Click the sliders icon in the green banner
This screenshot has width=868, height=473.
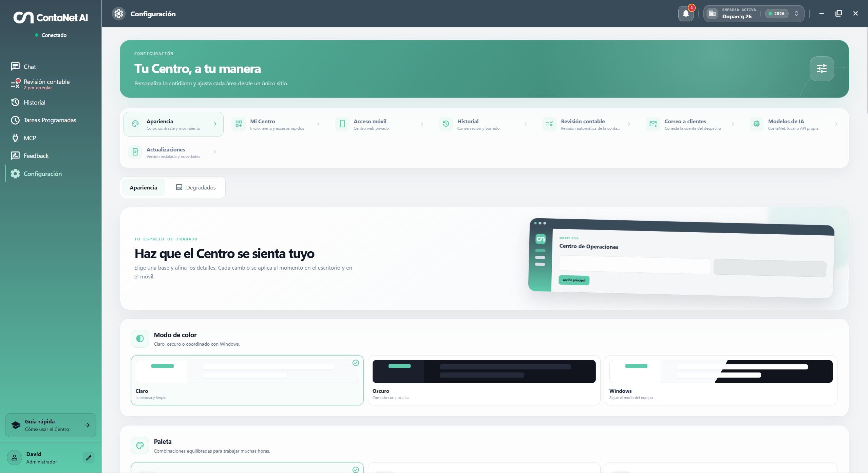click(x=822, y=69)
